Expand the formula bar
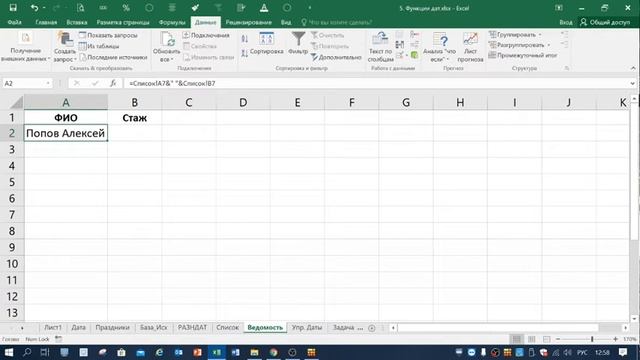 [633, 83]
